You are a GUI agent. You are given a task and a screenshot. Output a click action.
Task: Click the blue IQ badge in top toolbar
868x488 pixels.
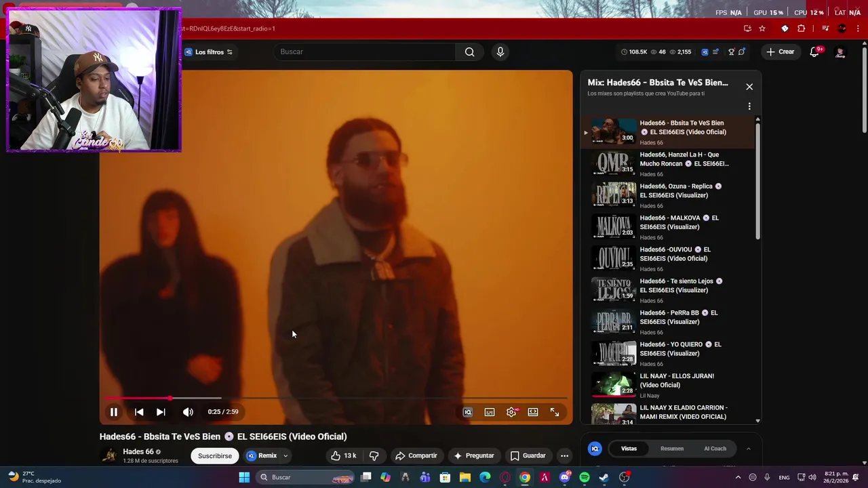click(705, 52)
